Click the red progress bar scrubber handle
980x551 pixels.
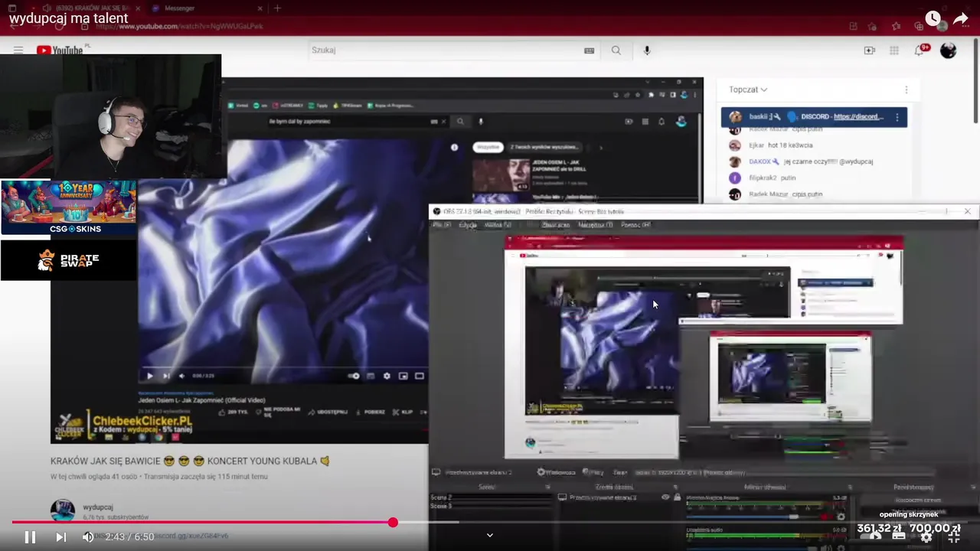pos(393,522)
